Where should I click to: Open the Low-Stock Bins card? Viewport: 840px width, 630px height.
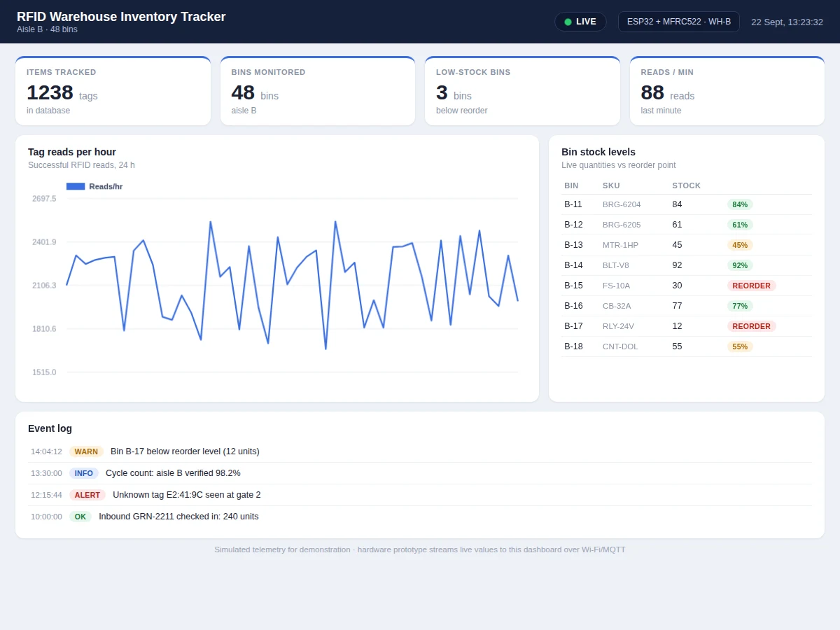click(522, 91)
